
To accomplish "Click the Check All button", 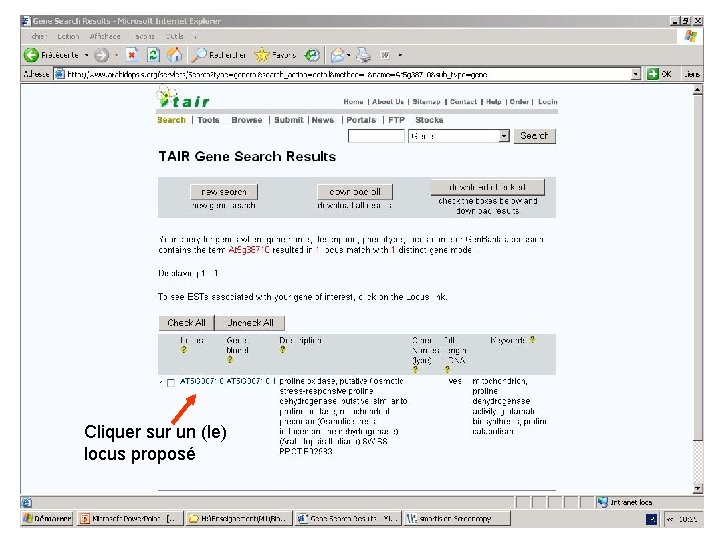I will (186, 323).
